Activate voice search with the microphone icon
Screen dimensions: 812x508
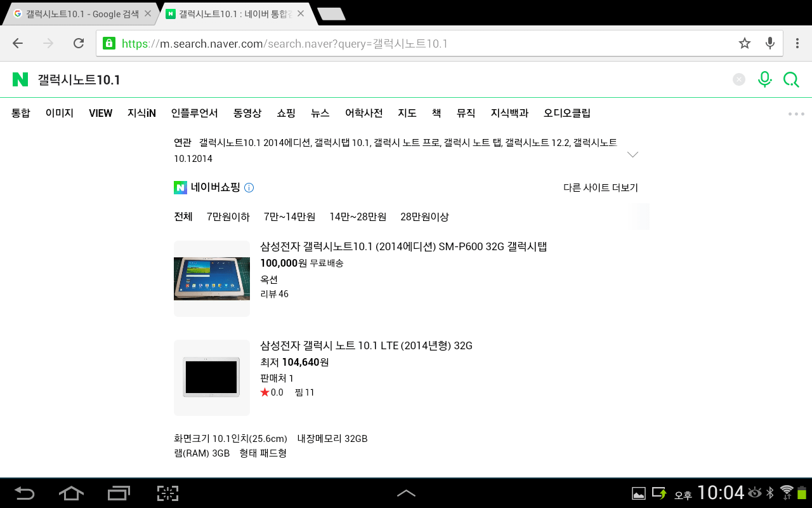(x=764, y=79)
